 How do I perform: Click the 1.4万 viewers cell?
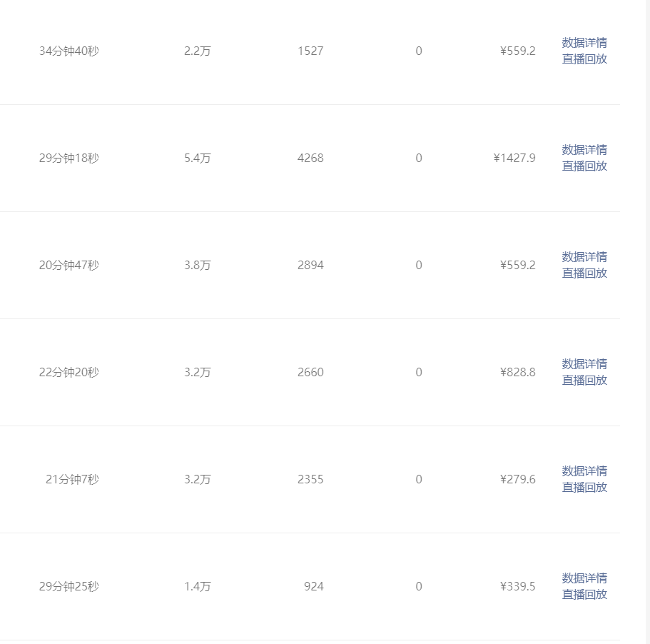(x=198, y=586)
